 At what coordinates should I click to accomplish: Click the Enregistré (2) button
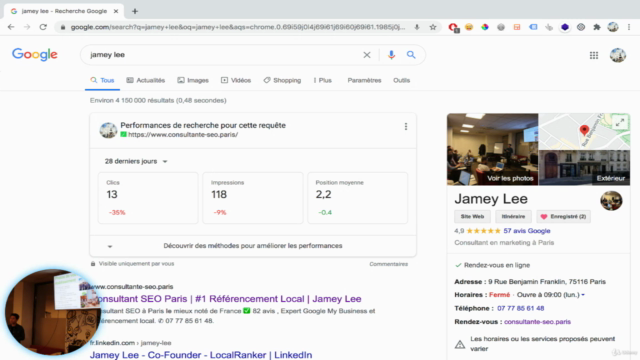(563, 216)
